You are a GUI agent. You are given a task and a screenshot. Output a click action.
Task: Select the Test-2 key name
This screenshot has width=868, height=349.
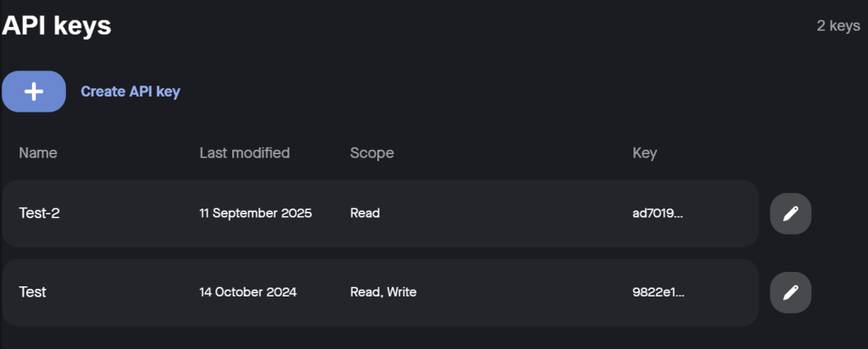pyautogui.click(x=39, y=213)
